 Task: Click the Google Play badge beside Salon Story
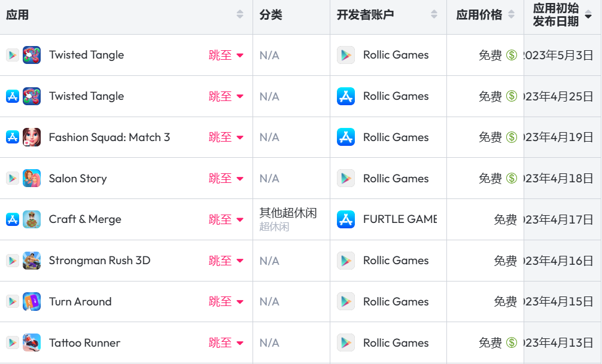pos(12,178)
